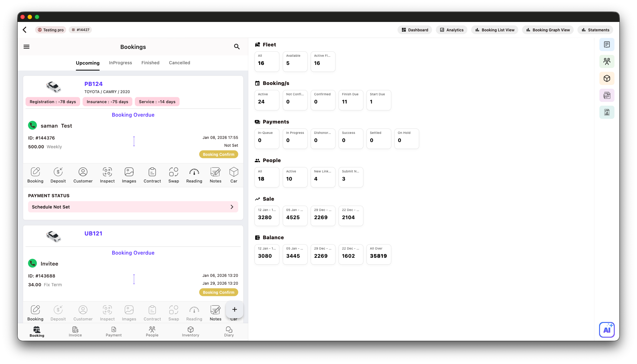Call saman Test via phone icon
Image resolution: width=637 pixels, height=364 pixels.
tap(33, 125)
